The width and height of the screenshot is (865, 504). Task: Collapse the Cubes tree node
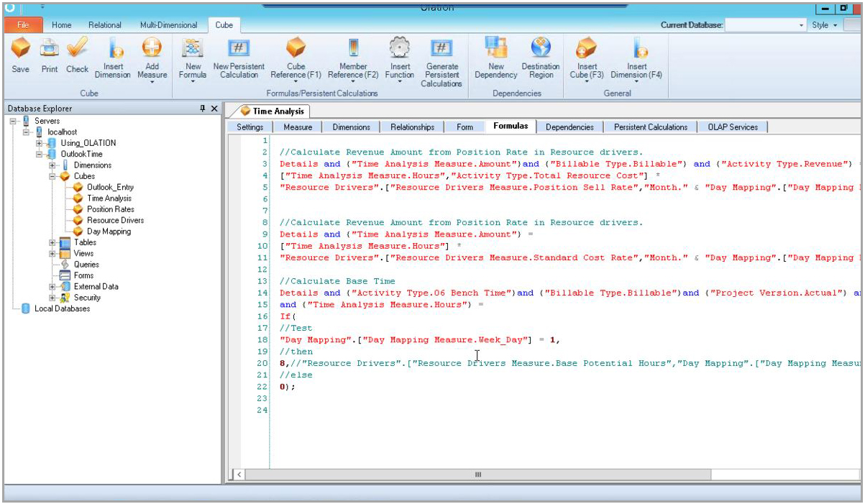(x=52, y=176)
